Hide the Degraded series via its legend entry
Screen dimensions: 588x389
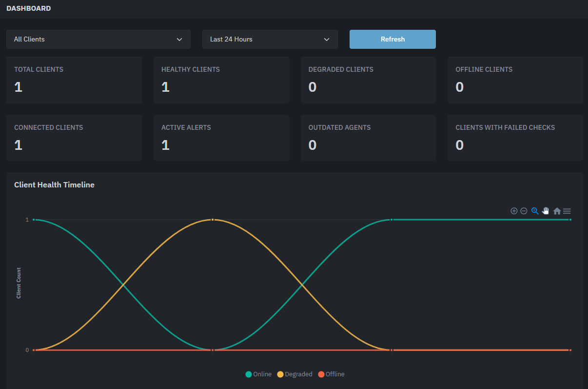tap(294, 374)
